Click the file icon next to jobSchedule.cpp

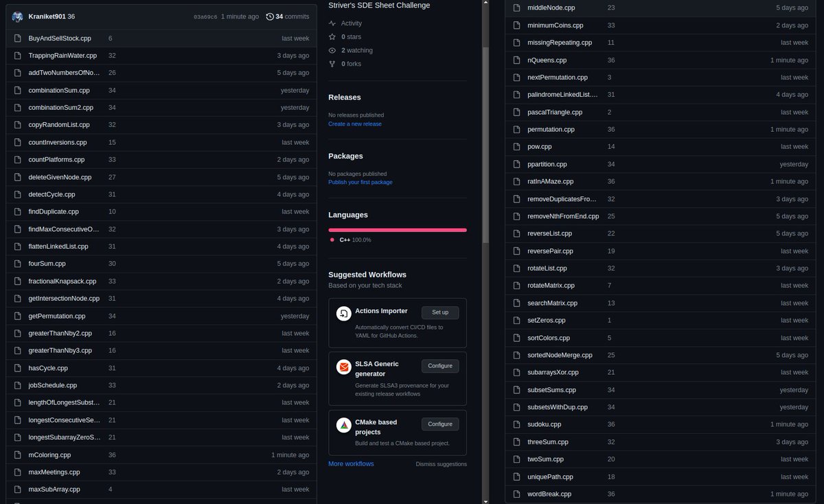point(18,386)
